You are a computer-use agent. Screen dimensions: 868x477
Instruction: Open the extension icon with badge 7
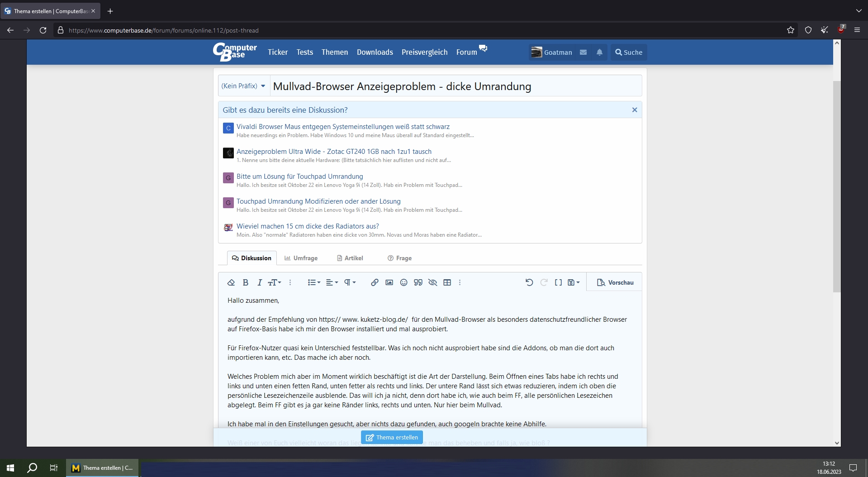(841, 29)
